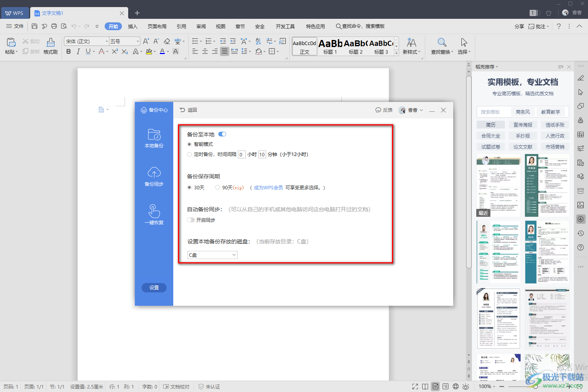Viewport: 588px width, 392px height.
Task: Open the recent resume template thumbnail
Action: point(499,185)
